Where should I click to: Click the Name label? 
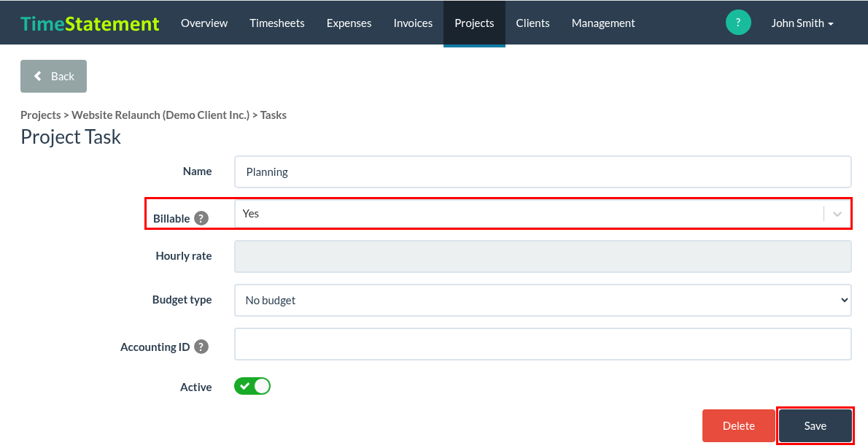pos(197,171)
